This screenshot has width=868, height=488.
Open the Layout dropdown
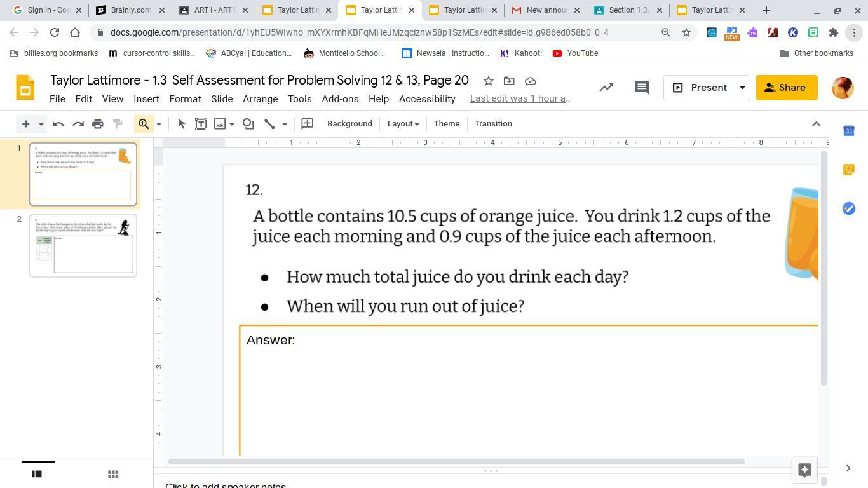point(403,124)
